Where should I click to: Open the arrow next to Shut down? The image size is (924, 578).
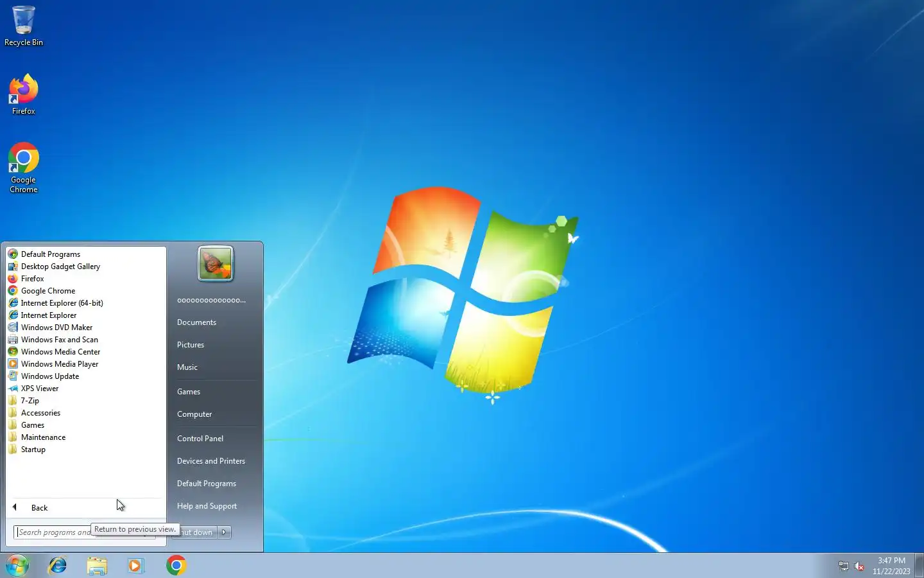coord(224,532)
